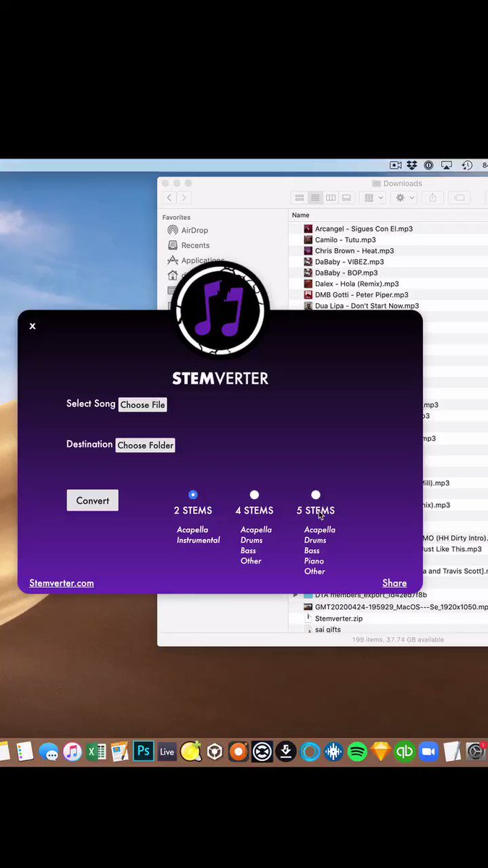The image size is (488, 868).
Task: Switch Finder to gallery view
Action: click(346, 197)
